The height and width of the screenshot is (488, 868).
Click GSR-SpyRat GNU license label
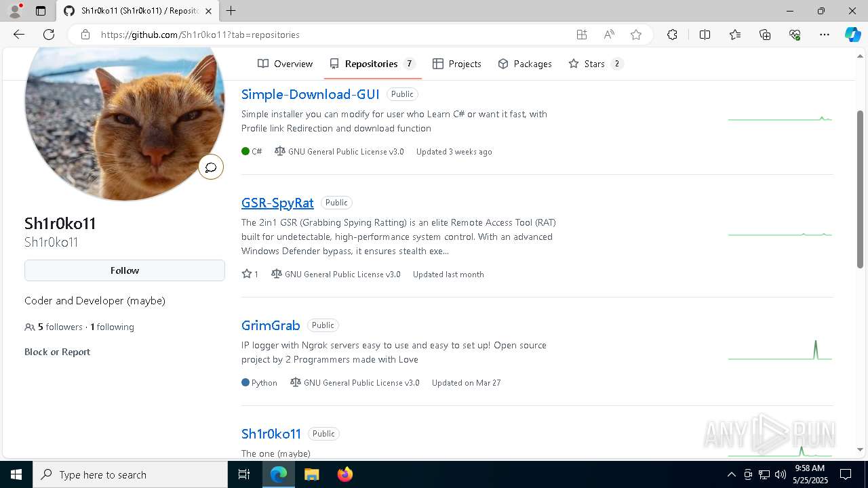pos(336,274)
